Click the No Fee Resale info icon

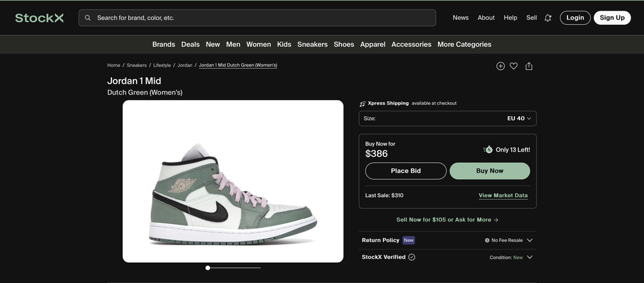pos(487,240)
